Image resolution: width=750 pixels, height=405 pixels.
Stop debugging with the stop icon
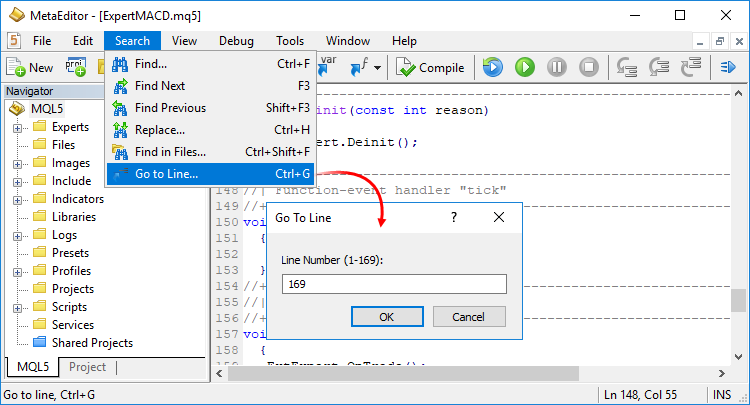tap(589, 67)
